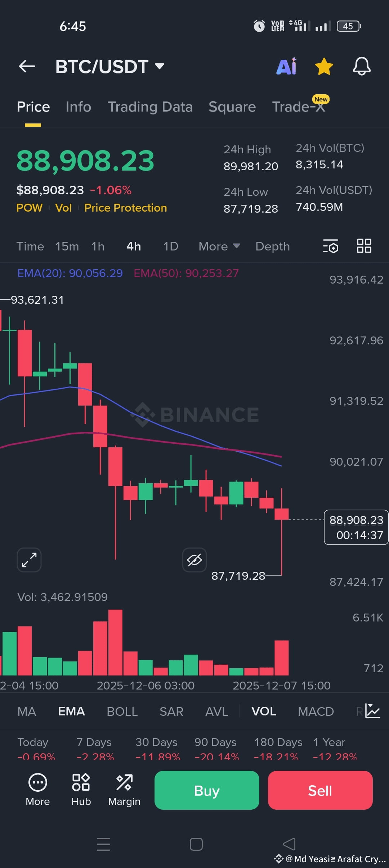Tap the large 88,908.23 price
389x868 pixels.
(x=85, y=161)
